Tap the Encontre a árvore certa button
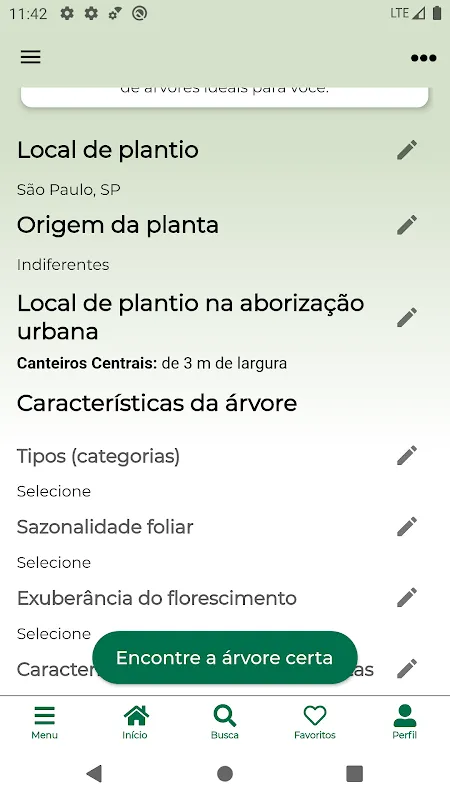450x800 pixels. coord(224,658)
